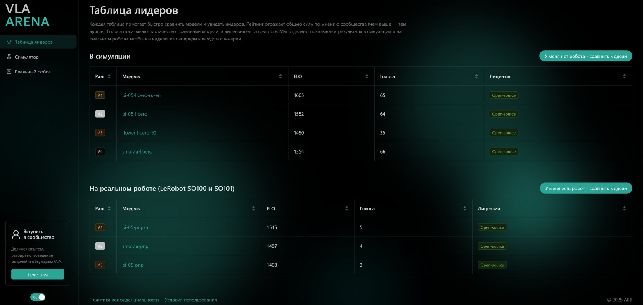644x305 pixels.
Task: Sort simulation table by ELO sort arrows
Action: click(x=367, y=76)
